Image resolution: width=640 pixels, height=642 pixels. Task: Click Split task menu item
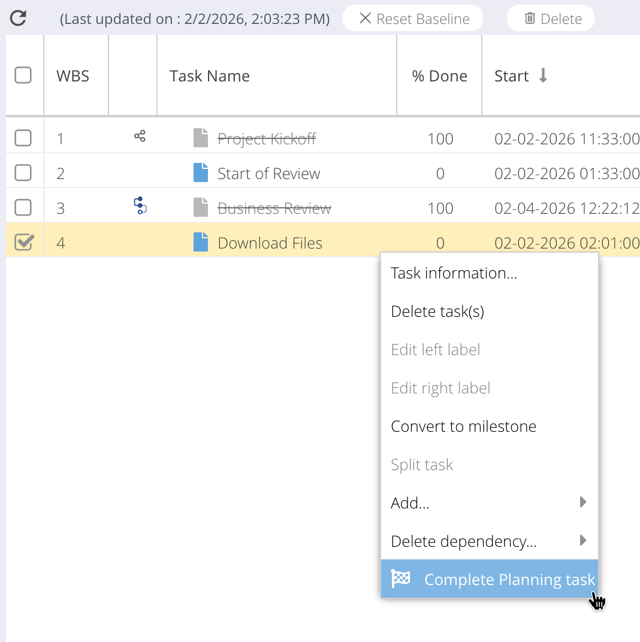489,465
